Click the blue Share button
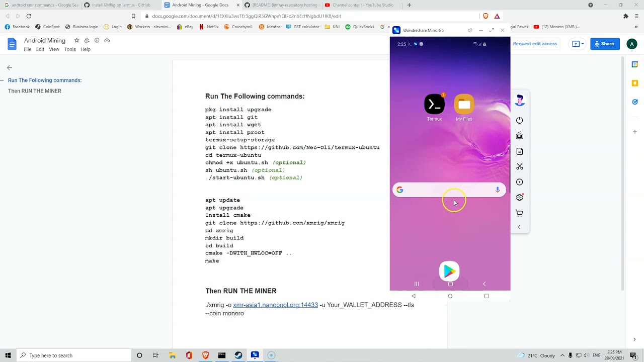This screenshot has width=644, height=362. [x=605, y=44]
